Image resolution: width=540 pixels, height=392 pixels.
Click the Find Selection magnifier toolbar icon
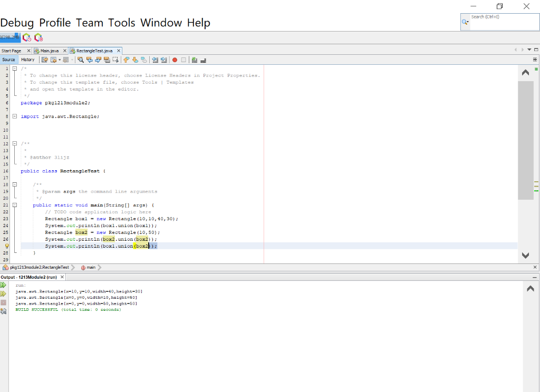click(81, 60)
